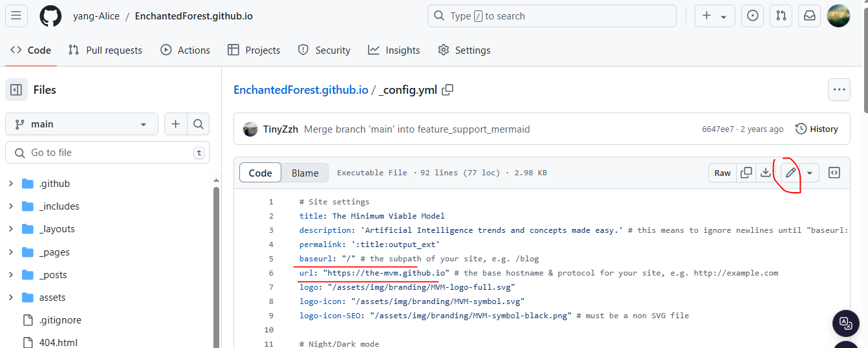868x348 pixels.
Task: Open the .github folder in tree
Action: click(54, 184)
